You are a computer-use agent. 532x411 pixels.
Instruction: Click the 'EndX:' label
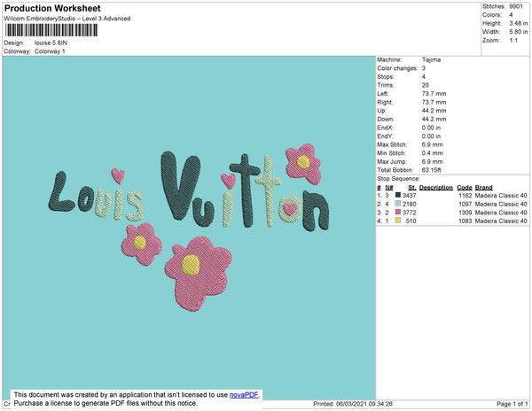pyautogui.click(x=385, y=128)
